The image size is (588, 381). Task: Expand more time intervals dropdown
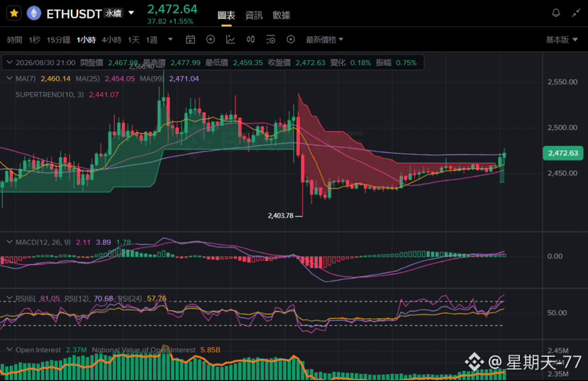tap(170, 39)
